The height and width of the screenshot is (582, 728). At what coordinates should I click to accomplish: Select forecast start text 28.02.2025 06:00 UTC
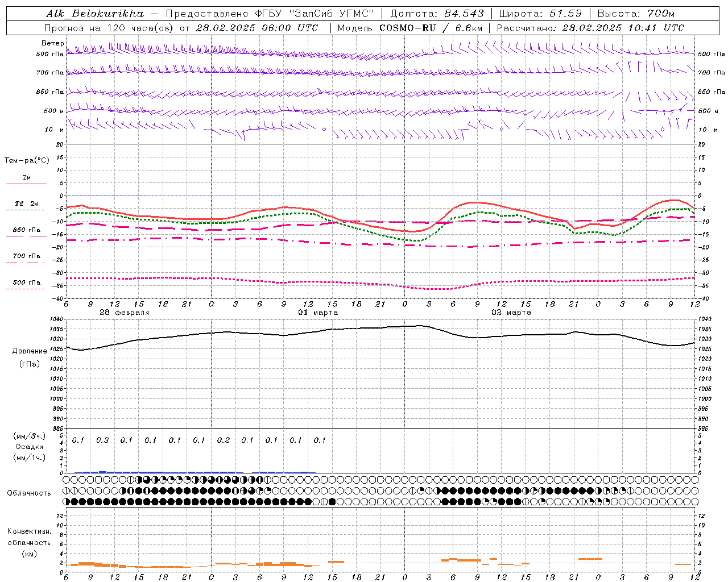click(x=257, y=28)
